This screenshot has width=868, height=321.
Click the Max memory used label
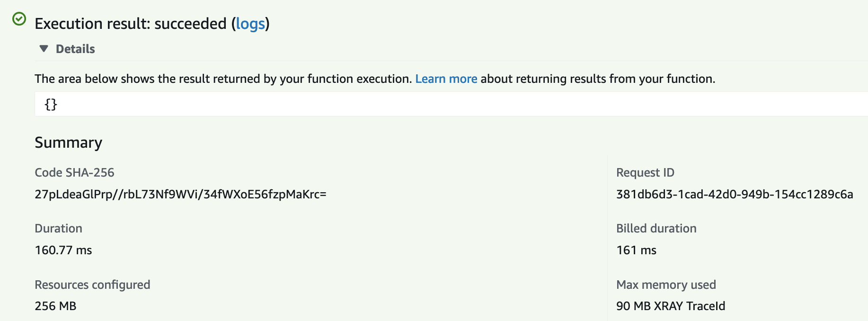pyautogui.click(x=666, y=285)
